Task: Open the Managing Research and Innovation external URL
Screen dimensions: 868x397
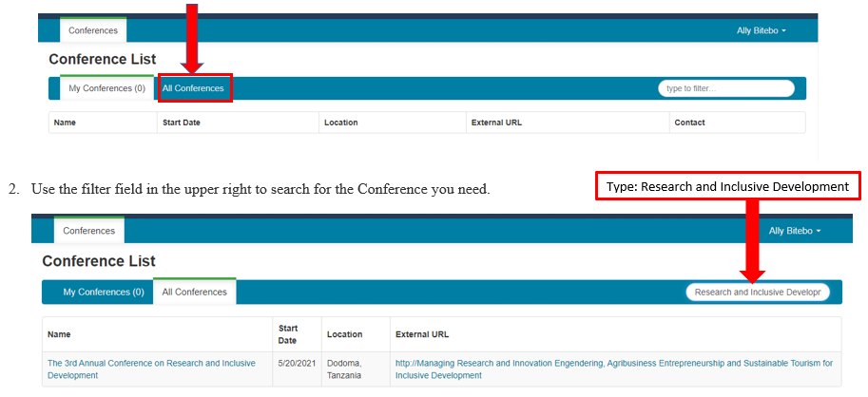Action: (x=613, y=369)
